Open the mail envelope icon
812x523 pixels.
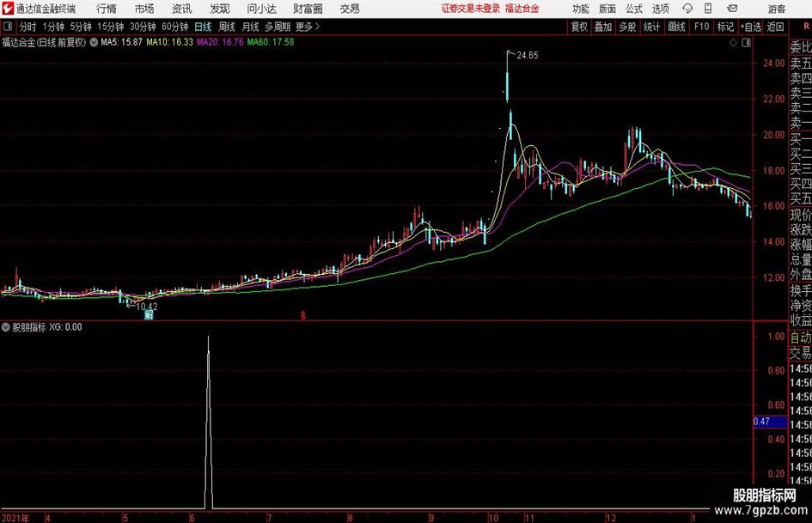coord(732,9)
